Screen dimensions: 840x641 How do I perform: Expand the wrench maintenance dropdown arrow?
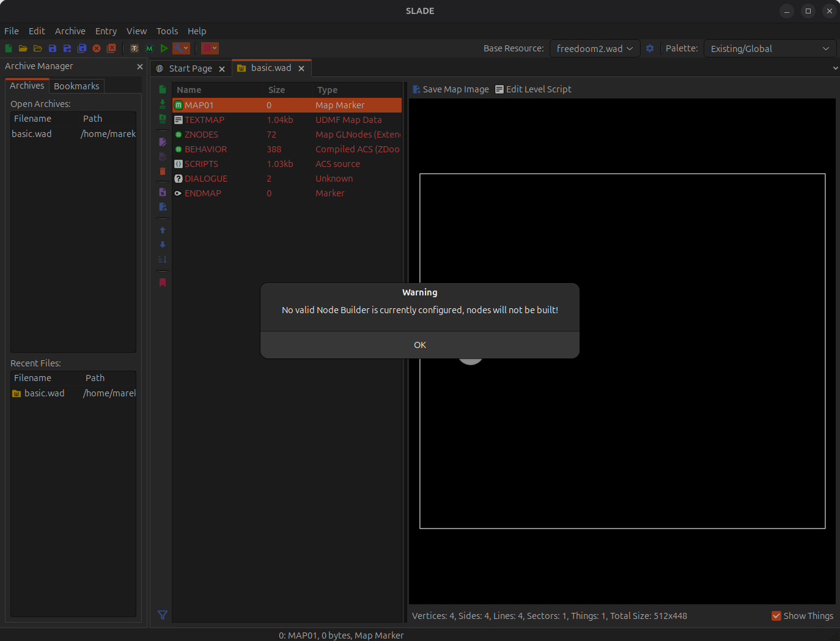[x=186, y=48]
